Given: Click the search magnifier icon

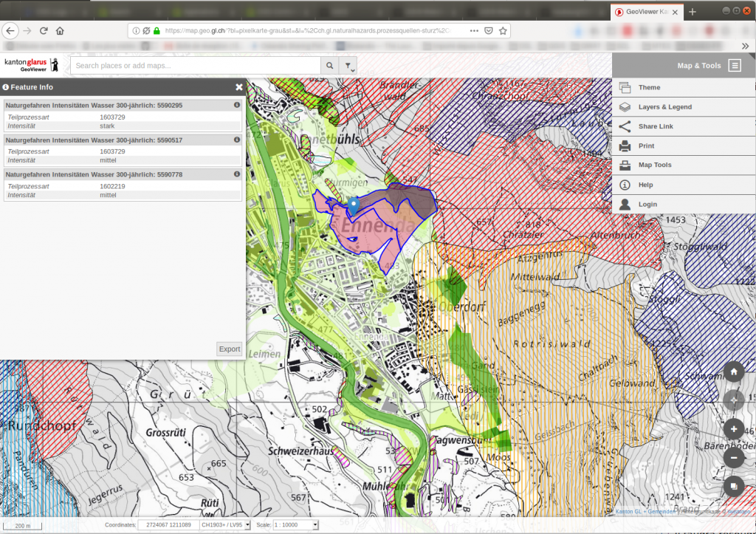Looking at the screenshot, I should point(330,66).
